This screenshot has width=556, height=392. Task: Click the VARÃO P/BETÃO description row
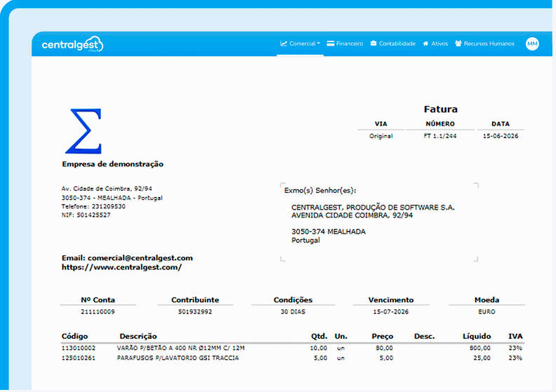tap(181, 348)
